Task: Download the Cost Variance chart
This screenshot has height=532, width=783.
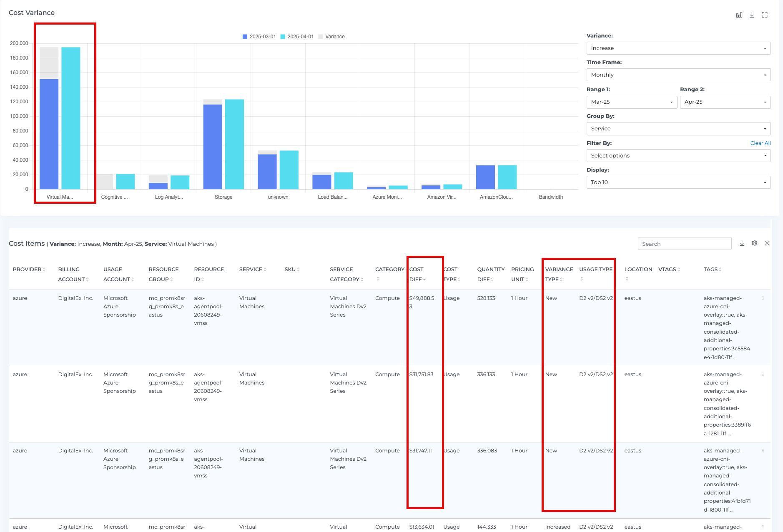Action: [752, 15]
